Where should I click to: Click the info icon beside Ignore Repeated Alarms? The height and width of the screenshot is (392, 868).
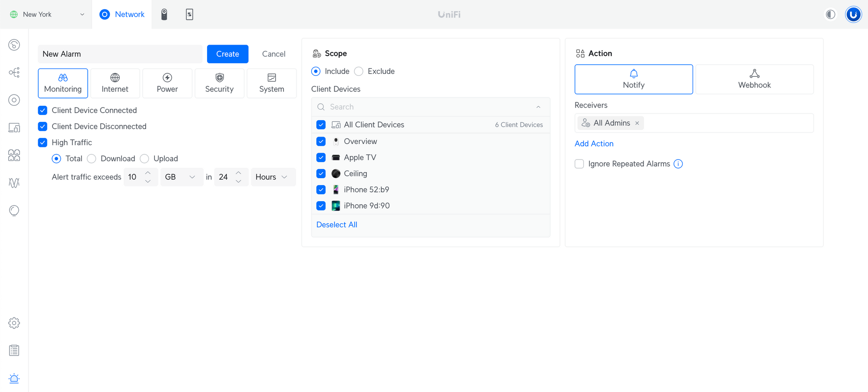click(x=678, y=164)
